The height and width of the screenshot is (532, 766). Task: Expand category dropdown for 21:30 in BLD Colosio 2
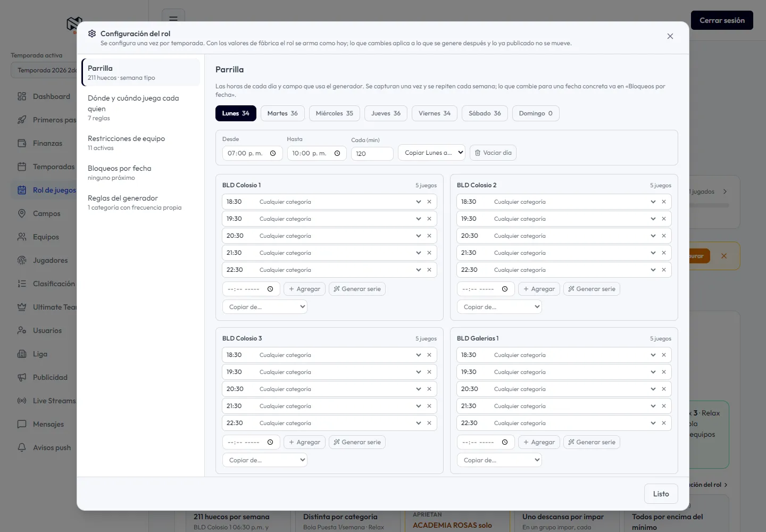(x=653, y=253)
